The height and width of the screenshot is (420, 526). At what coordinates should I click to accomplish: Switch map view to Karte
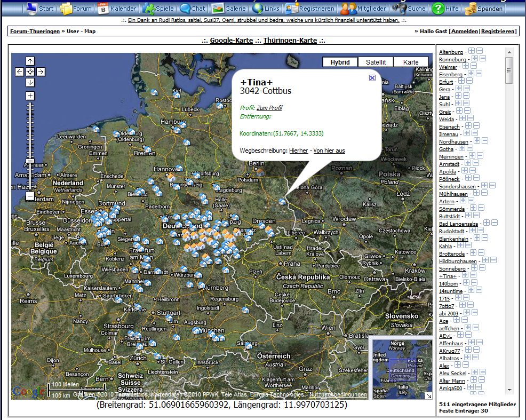tap(411, 62)
